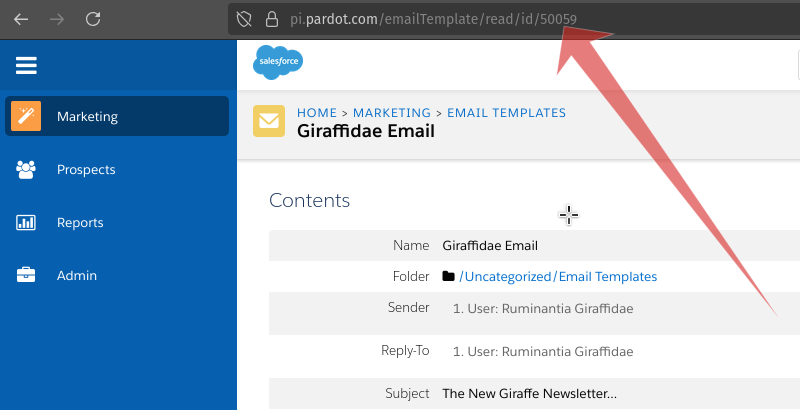Viewport: 800px width, 410px height.
Task: Follow the HOME breadcrumb link
Action: point(317,113)
